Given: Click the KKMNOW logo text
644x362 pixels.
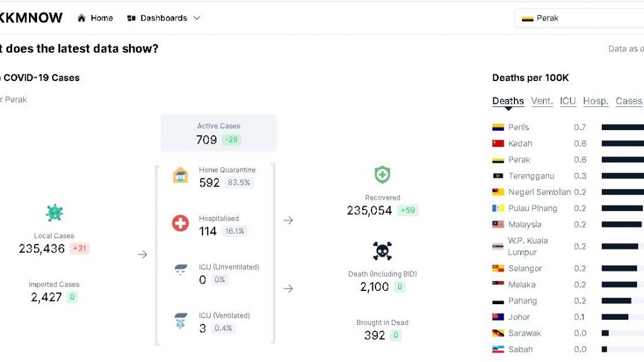Looking at the screenshot, I should (30, 18).
